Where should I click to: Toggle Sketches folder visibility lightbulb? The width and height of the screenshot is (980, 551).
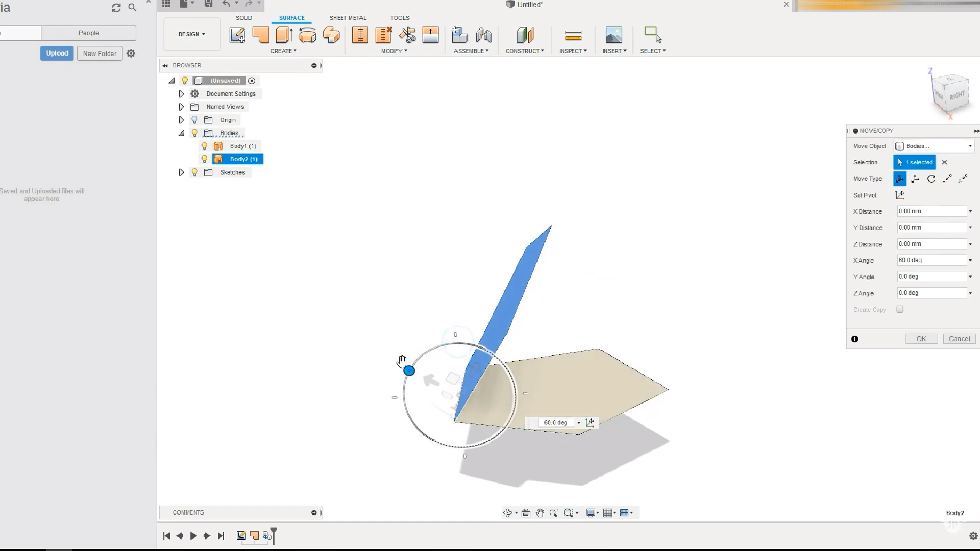(194, 172)
